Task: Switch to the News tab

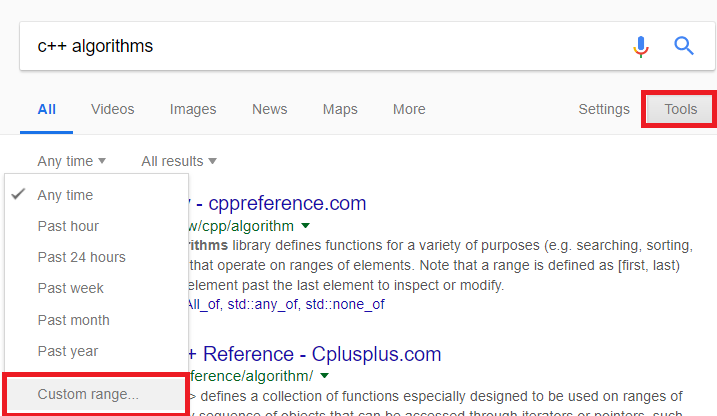Action: (270, 109)
